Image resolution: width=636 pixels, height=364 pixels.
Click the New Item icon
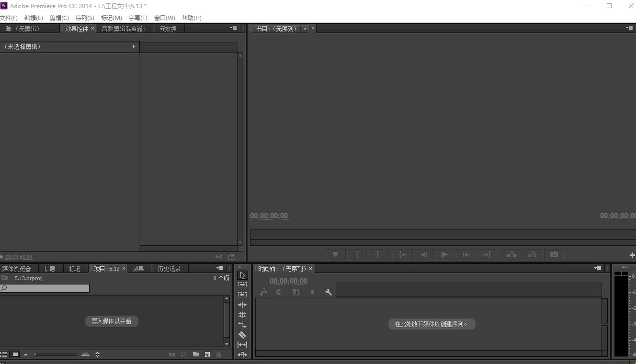(x=207, y=354)
